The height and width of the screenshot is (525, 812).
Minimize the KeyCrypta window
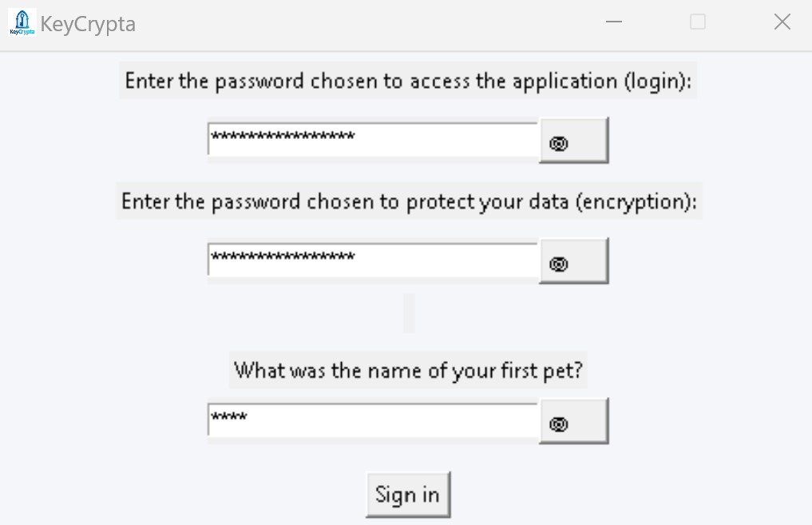click(x=613, y=22)
